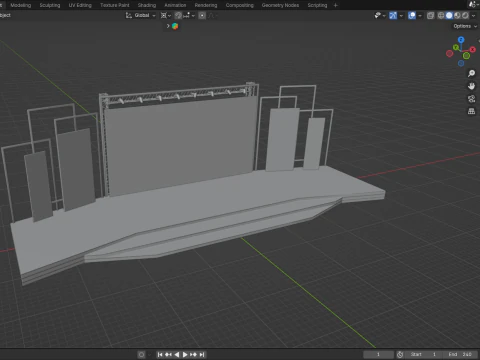Toggle auto keying record button
480x360 pixels.
click(x=141, y=355)
